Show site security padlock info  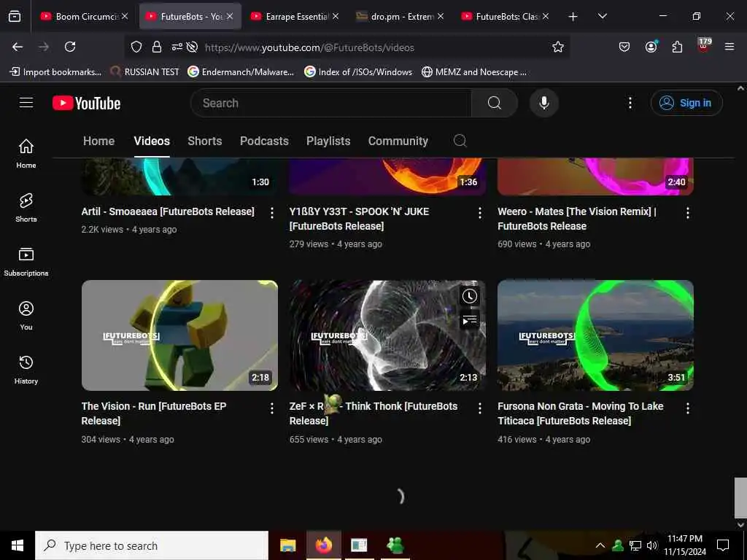(x=156, y=47)
